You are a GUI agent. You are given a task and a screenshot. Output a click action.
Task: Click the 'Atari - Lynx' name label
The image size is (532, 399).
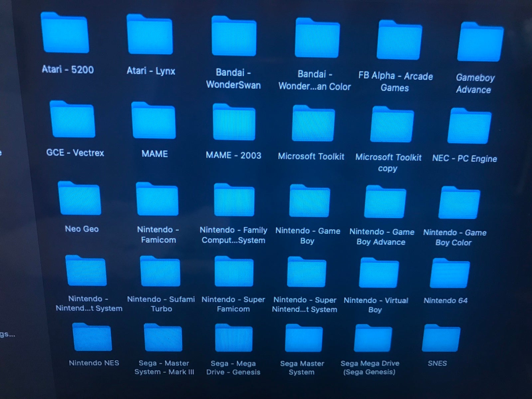pos(151,71)
